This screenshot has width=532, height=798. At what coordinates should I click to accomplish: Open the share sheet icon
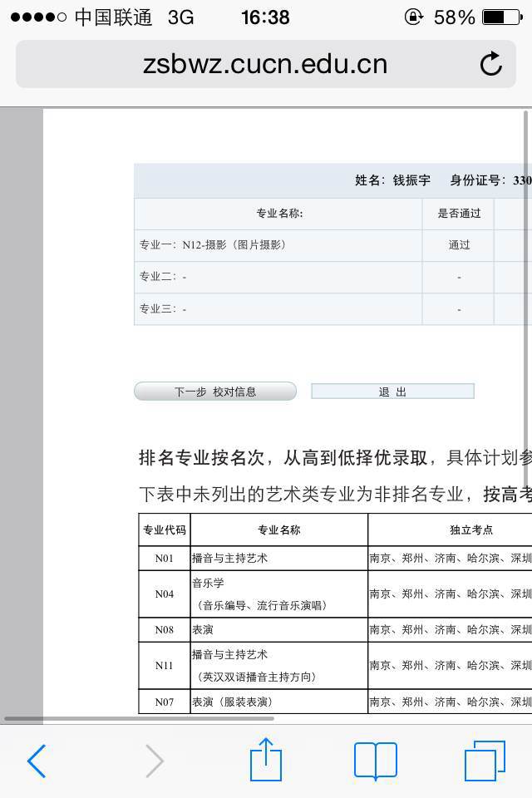coord(266,759)
